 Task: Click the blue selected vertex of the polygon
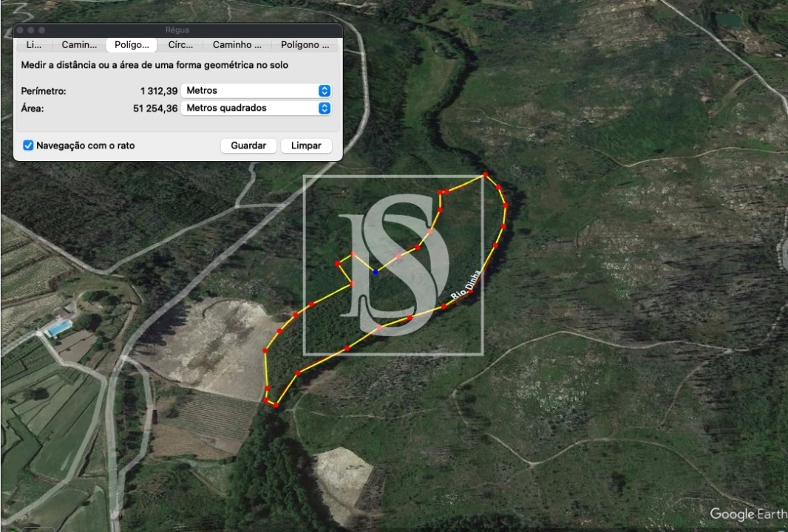[376, 272]
